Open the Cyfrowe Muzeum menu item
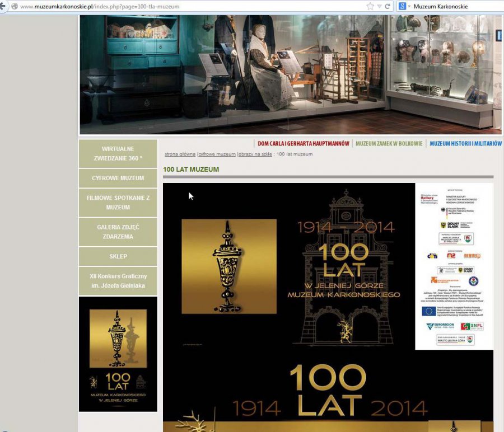The image size is (504, 432). pos(118,178)
